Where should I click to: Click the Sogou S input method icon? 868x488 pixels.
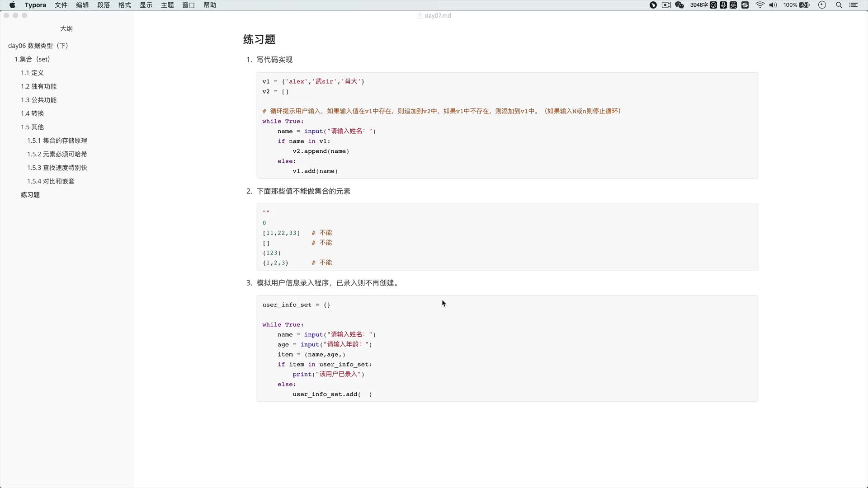coord(745,5)
